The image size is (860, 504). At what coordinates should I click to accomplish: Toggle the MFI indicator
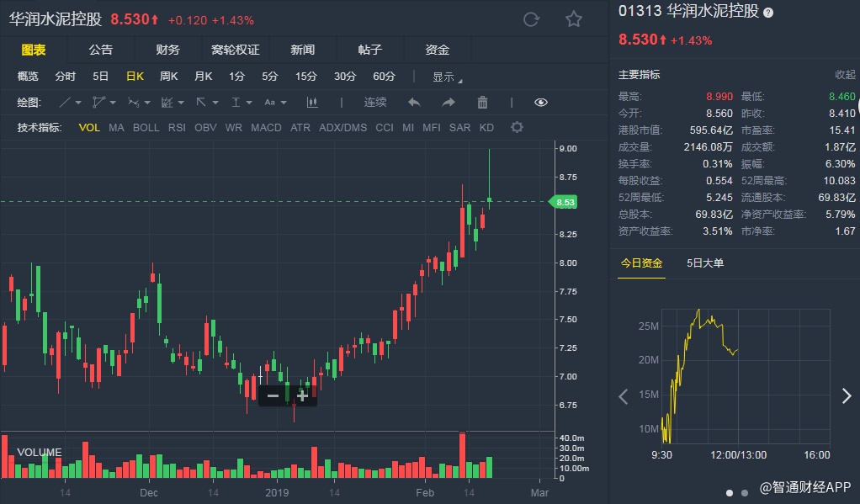(x=432, y=128)
